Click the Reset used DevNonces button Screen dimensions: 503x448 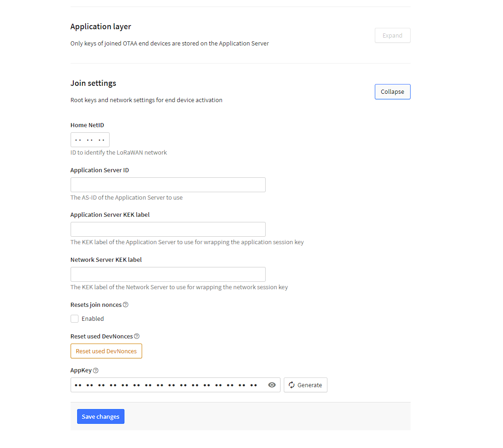[106, 351]
